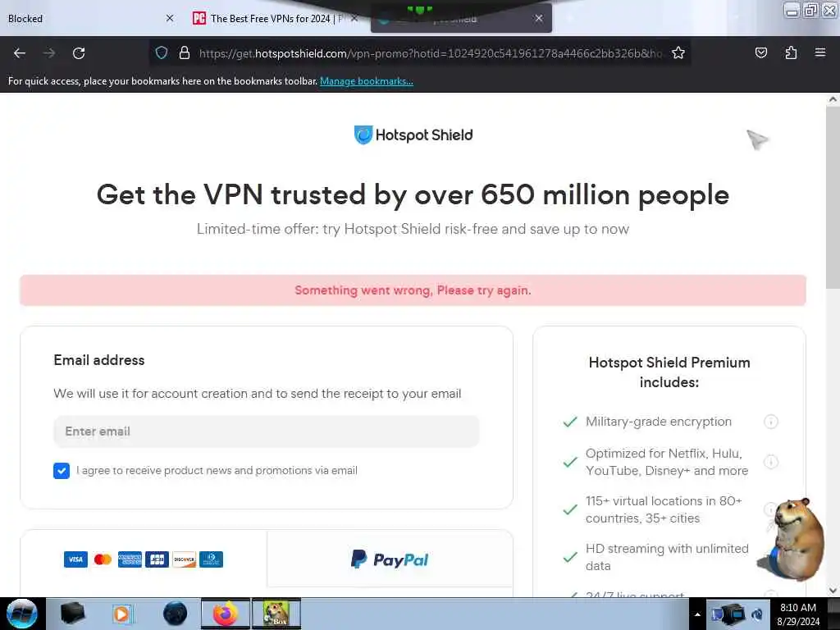The width and height of the screenshot is (840, 630).
Task: Go back to previous page
Action: [x=20, y=53]
